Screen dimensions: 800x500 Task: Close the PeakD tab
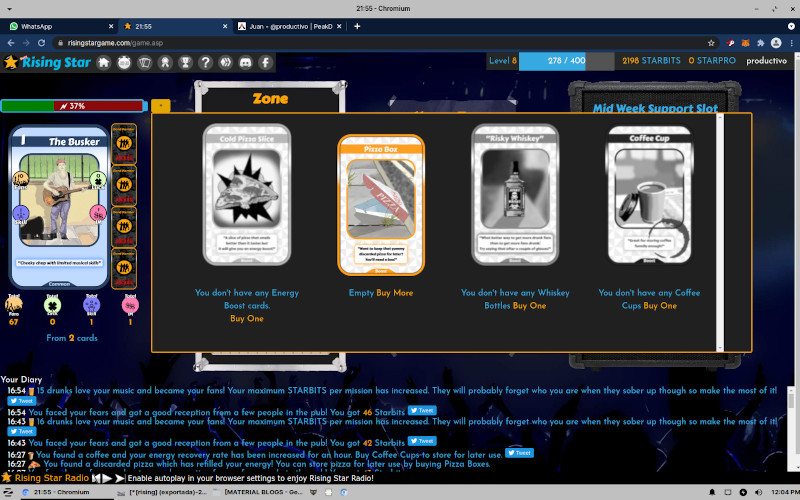pos(339,27)
